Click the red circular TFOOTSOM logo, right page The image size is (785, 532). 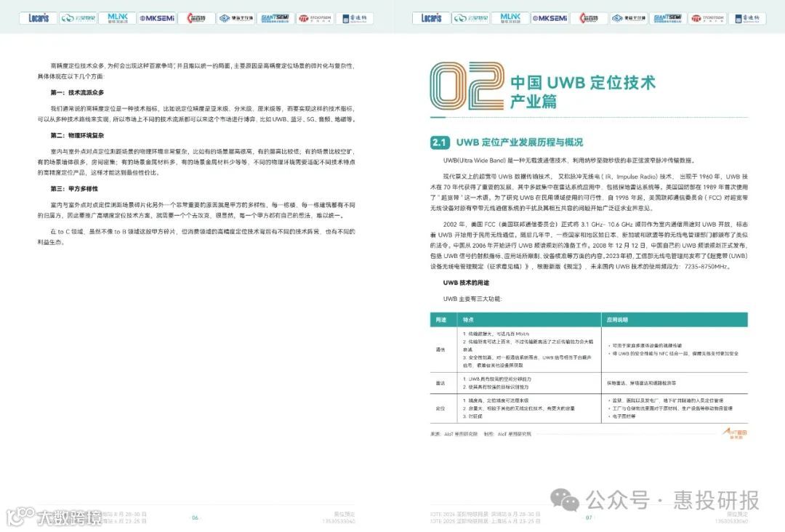(707, 18)
